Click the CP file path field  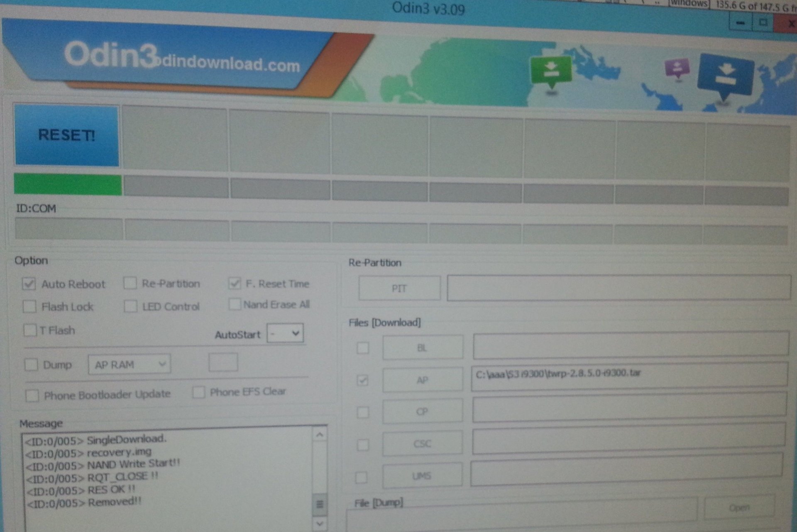coord(630,407)
